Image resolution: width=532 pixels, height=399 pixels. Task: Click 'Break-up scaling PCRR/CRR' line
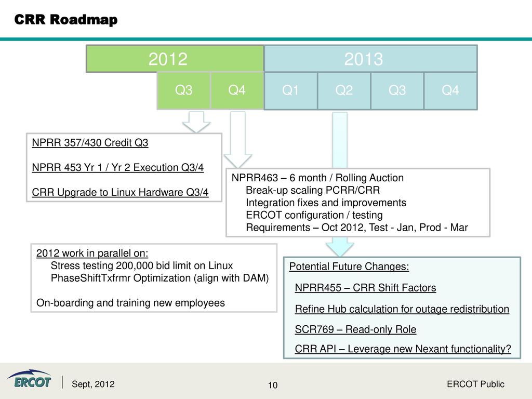(x=313, y=190)
